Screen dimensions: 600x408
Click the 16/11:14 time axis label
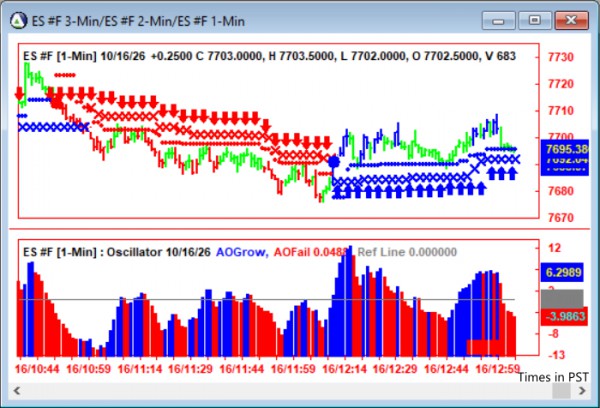tap(140, 369)
